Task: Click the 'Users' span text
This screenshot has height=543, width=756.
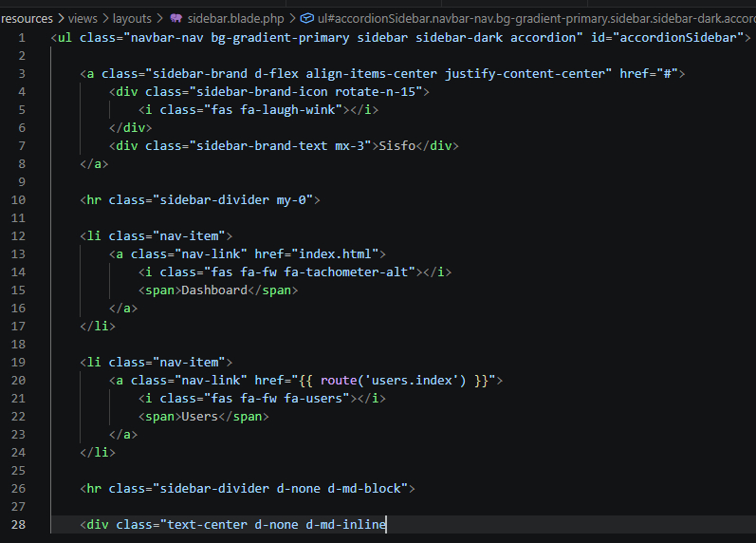Action: (x=199, y=417)
